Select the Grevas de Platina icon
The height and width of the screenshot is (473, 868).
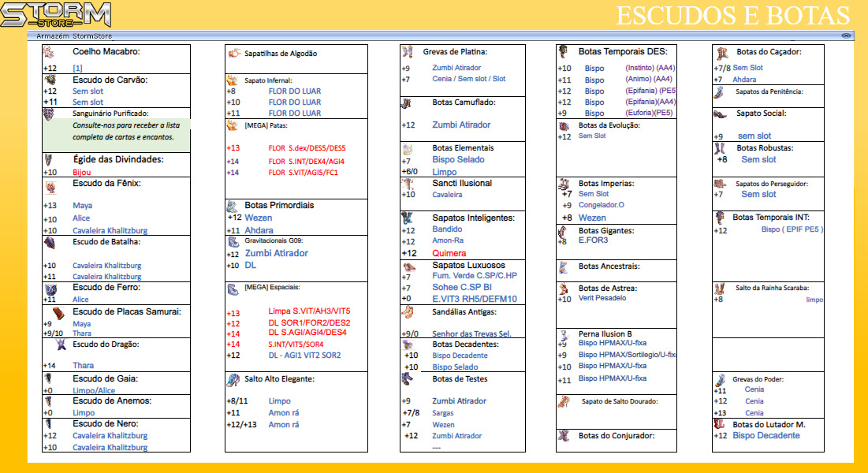pyautogui.click(x=408, y=52)
